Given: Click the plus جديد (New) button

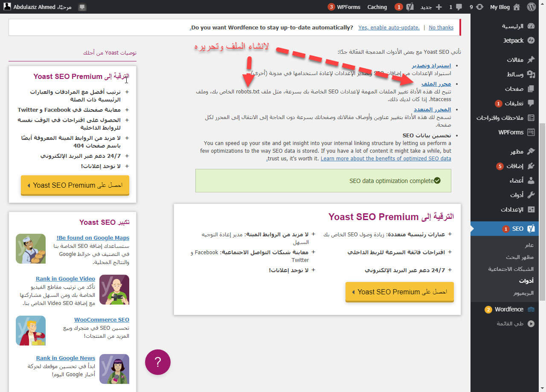Looking at the screenshot, I should tap(431, 7).
